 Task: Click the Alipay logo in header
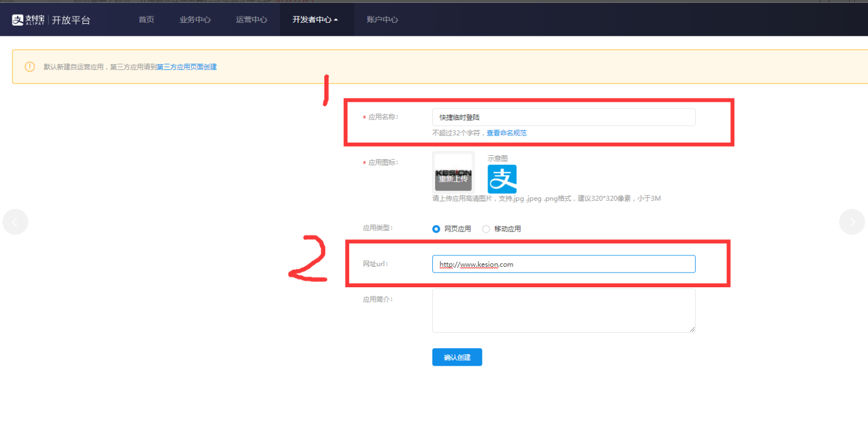pos(29,20)
